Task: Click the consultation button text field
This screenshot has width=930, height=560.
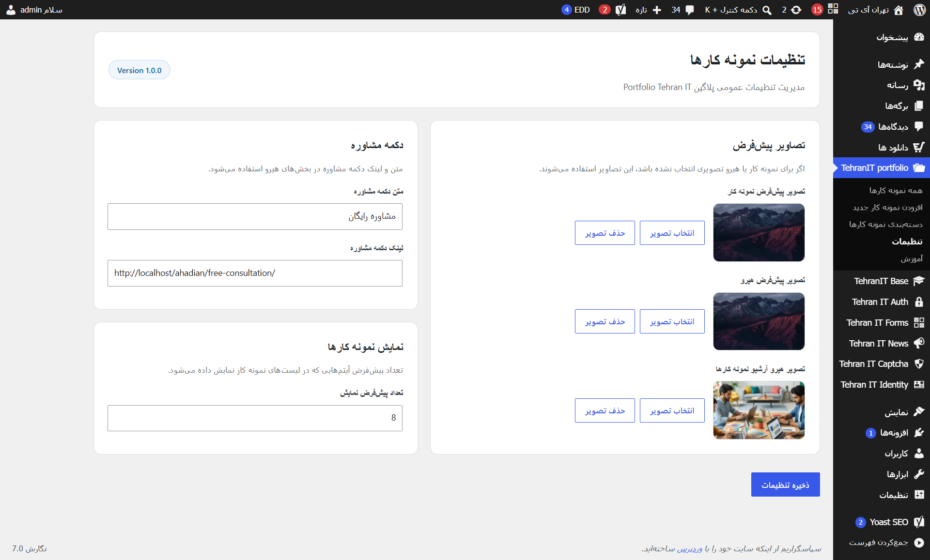Action: 255,216
